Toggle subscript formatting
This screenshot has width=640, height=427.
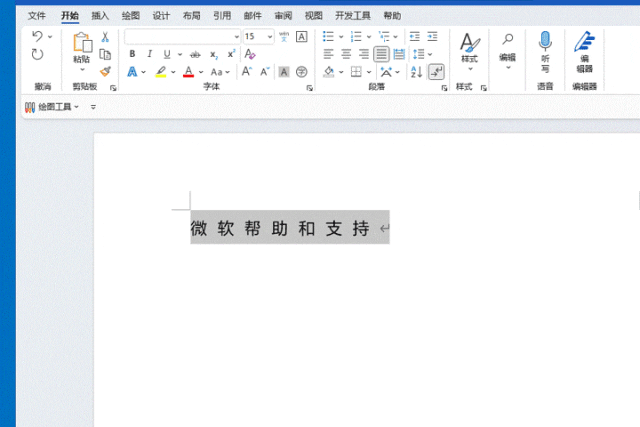click(x=214, y=54)
